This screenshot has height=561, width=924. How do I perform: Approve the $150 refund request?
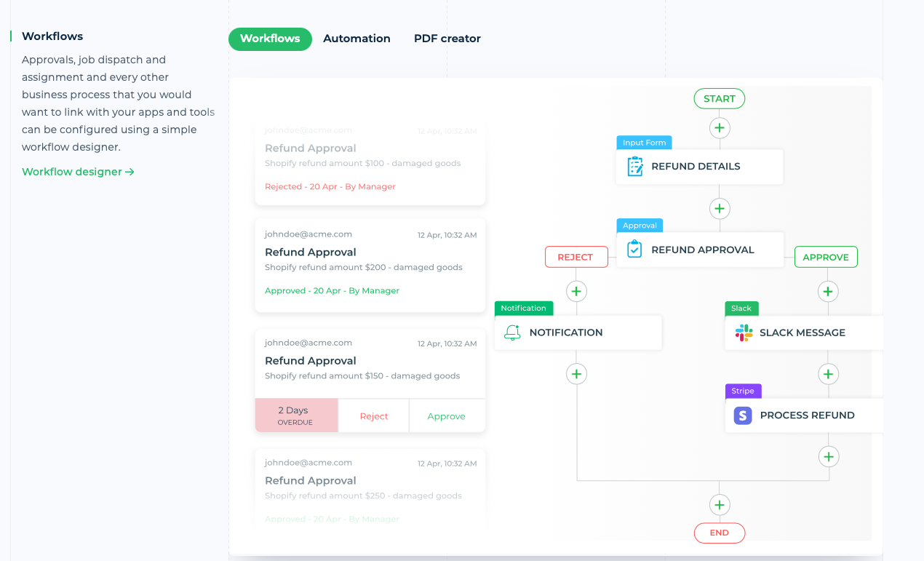[x=447, y=415]
